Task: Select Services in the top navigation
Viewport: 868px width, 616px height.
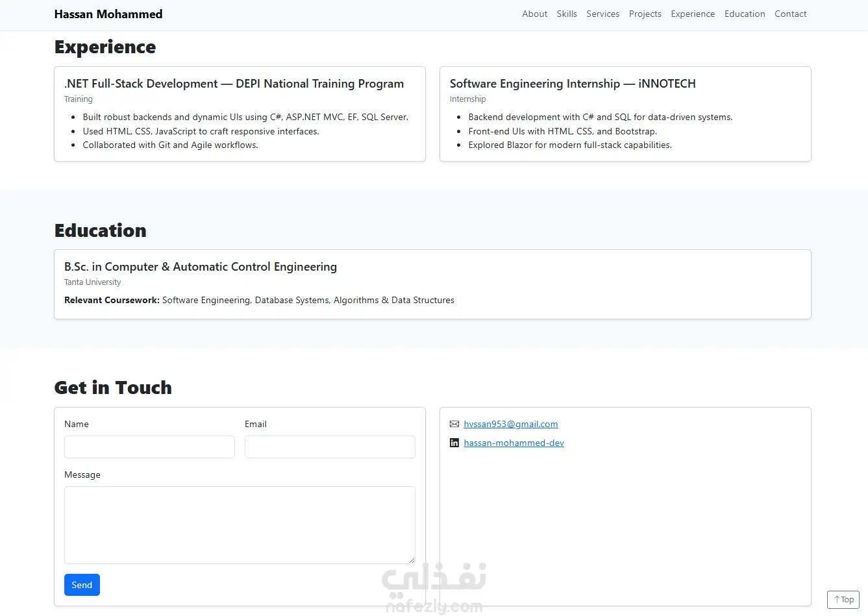Action: coord(602,14)
